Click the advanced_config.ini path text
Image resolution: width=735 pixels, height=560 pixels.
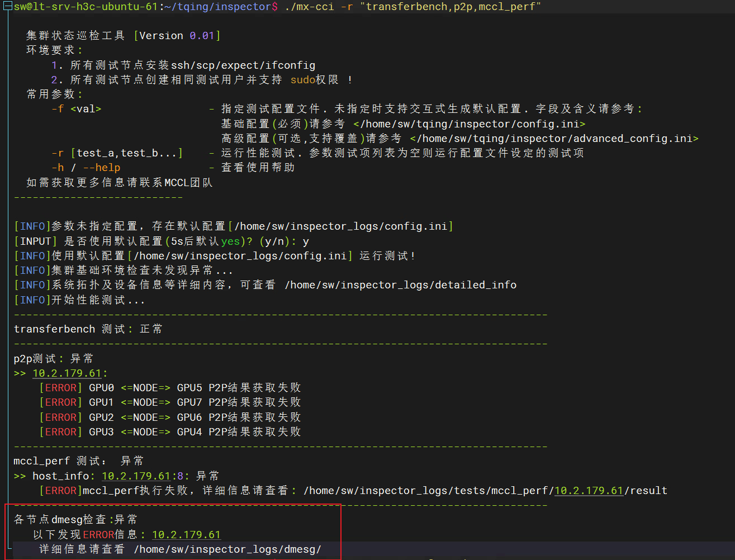(x=554, y=139)
